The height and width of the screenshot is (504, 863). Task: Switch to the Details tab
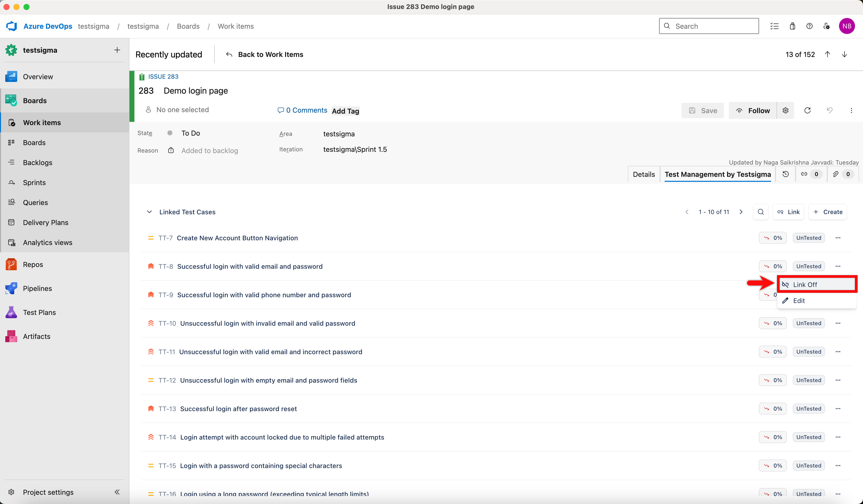[x=643, y=174]
